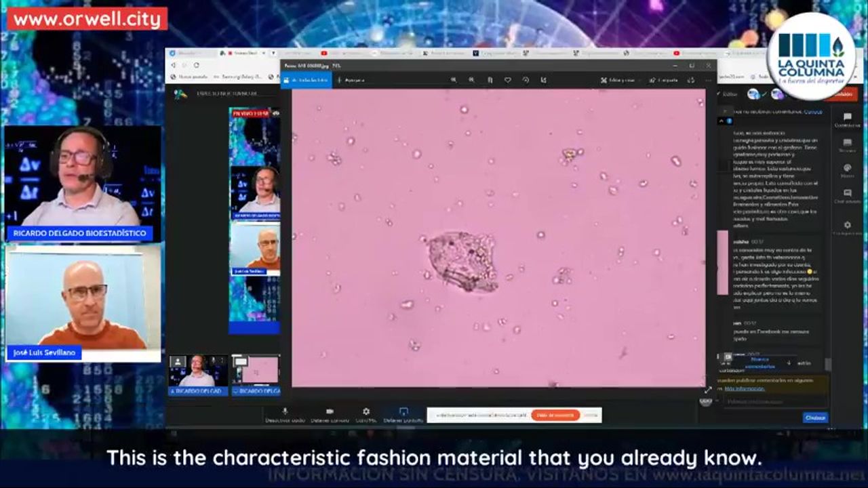Delete photo using trash icon

tap(490, 80)
